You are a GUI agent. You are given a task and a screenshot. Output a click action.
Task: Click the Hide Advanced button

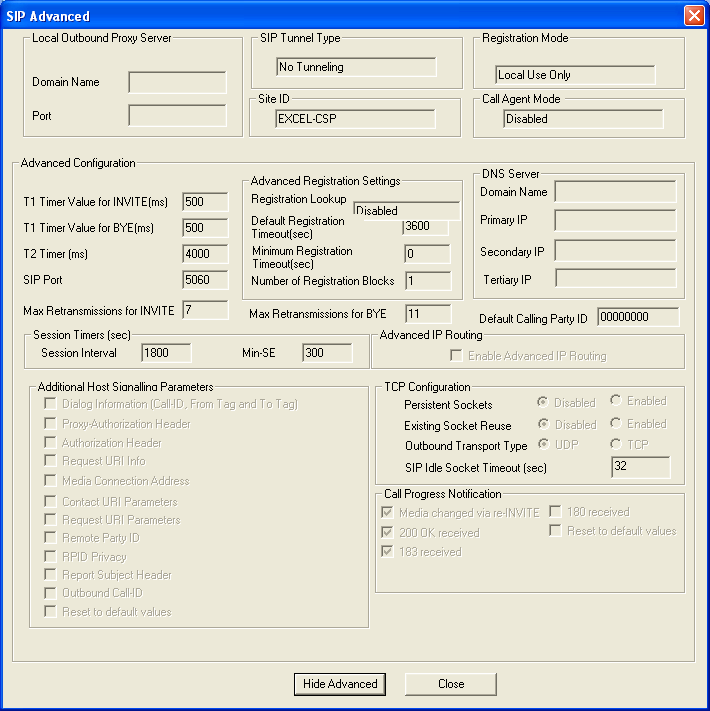pyautogui.click(x=340, y=684)
